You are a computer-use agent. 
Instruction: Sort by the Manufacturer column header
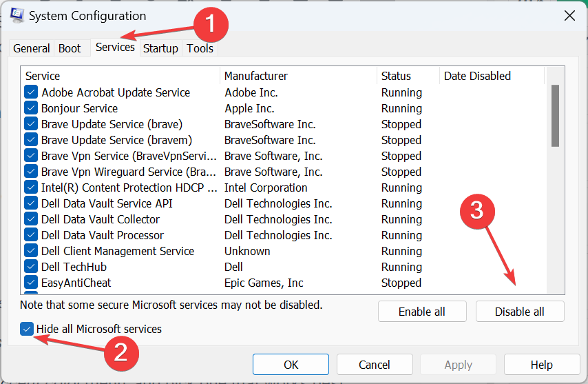(299, 76)
